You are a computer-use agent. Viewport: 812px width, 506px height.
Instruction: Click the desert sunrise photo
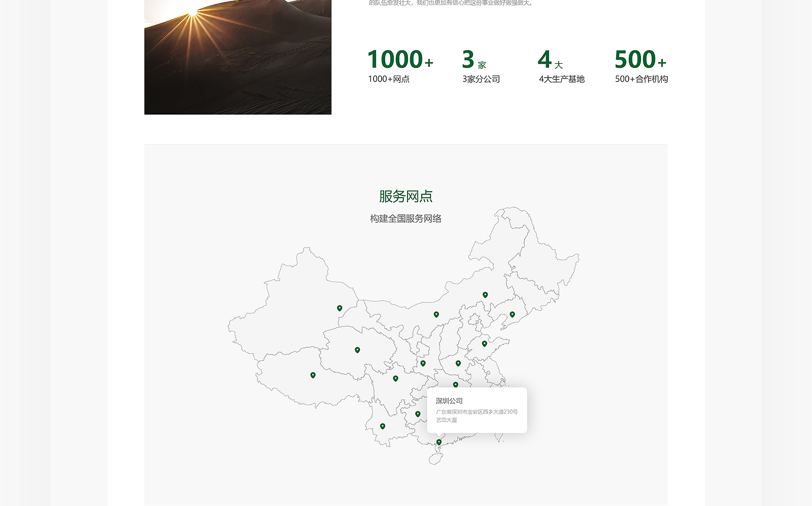pos(238,57)
